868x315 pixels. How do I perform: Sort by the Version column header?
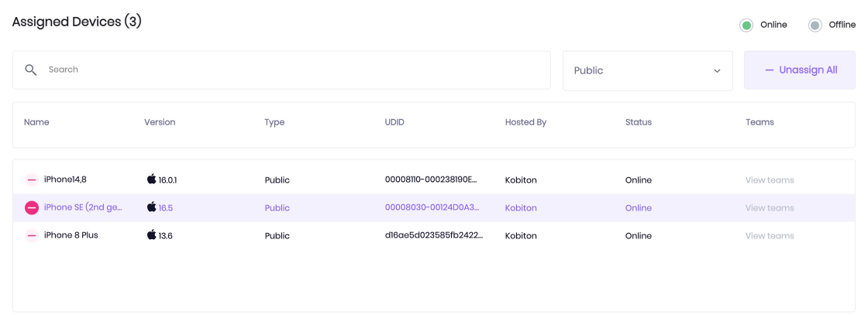click(160, 122)
